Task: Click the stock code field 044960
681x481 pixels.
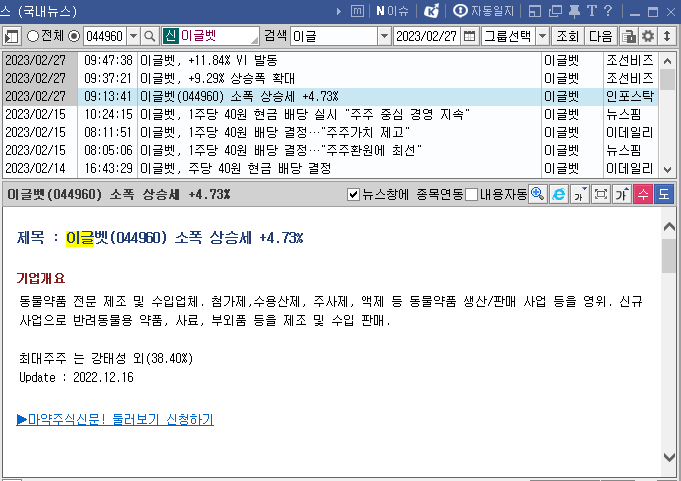Action: 105,36
